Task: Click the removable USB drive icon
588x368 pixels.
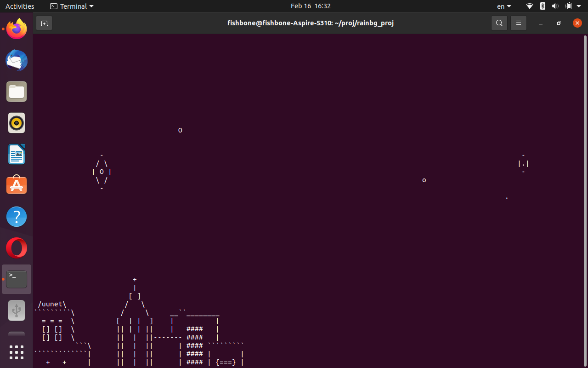Action: click(x=17, y=310)
